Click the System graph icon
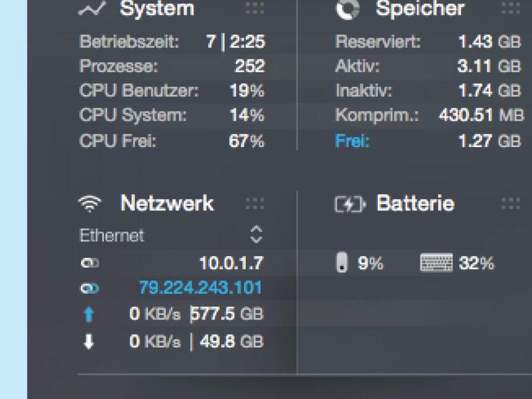Viewport: 532px width, 399px height. point(91,9)
